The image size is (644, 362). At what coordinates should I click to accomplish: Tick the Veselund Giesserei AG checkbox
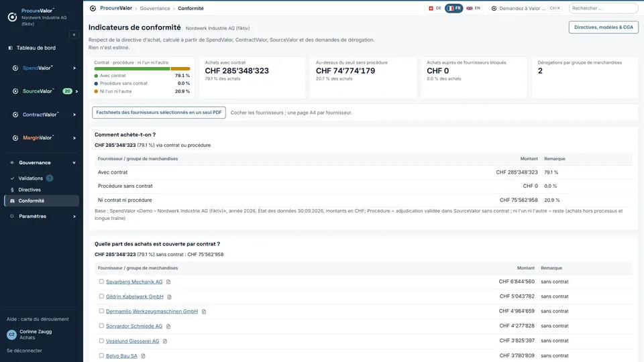coord(101,341)
